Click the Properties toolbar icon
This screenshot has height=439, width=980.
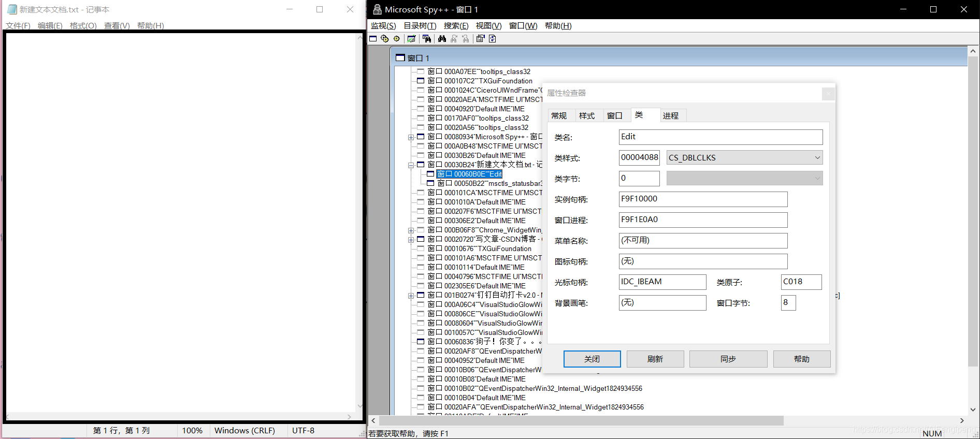[x=481, y=39]
